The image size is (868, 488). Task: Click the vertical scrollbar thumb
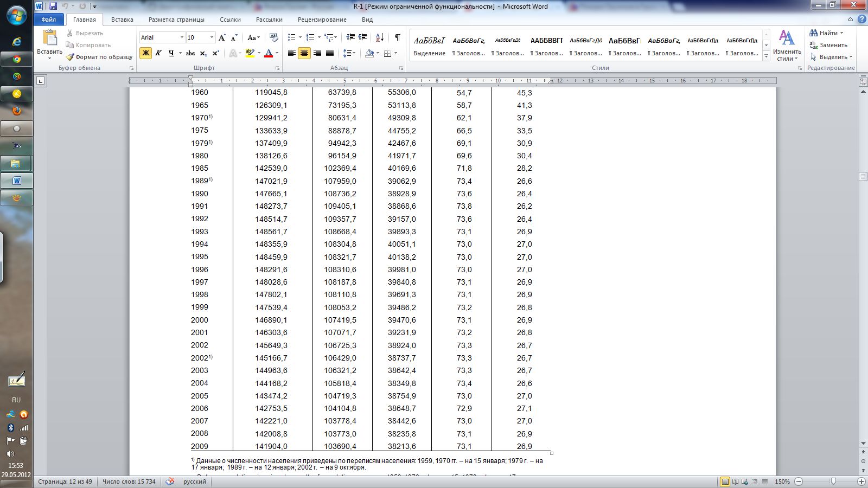point(863,177)
